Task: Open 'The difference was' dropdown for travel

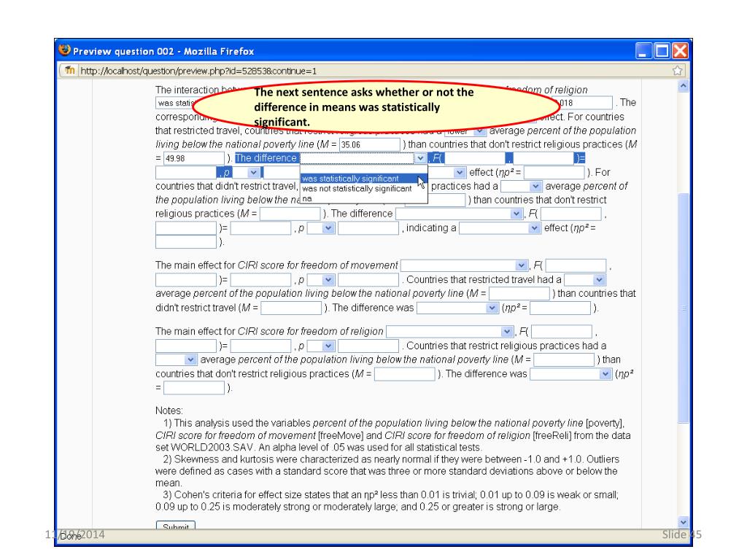Action: [x=457, y=308]
